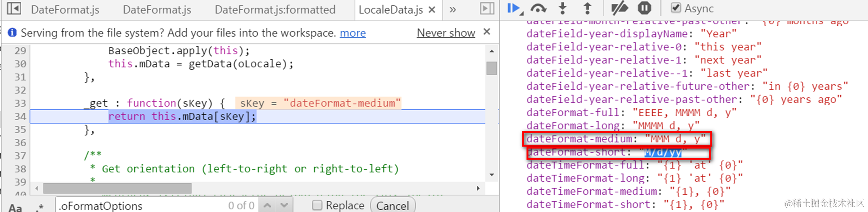Show more tabs overflow chevron
The width and height of the screenshot is (868, 212).
[453, 10]
